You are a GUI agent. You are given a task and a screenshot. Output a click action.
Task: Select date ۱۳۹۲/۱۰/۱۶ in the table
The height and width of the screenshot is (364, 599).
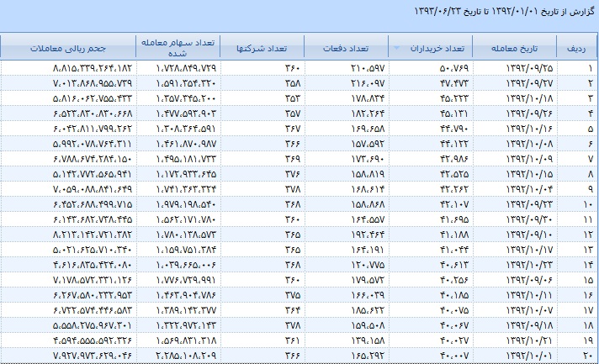529,129
